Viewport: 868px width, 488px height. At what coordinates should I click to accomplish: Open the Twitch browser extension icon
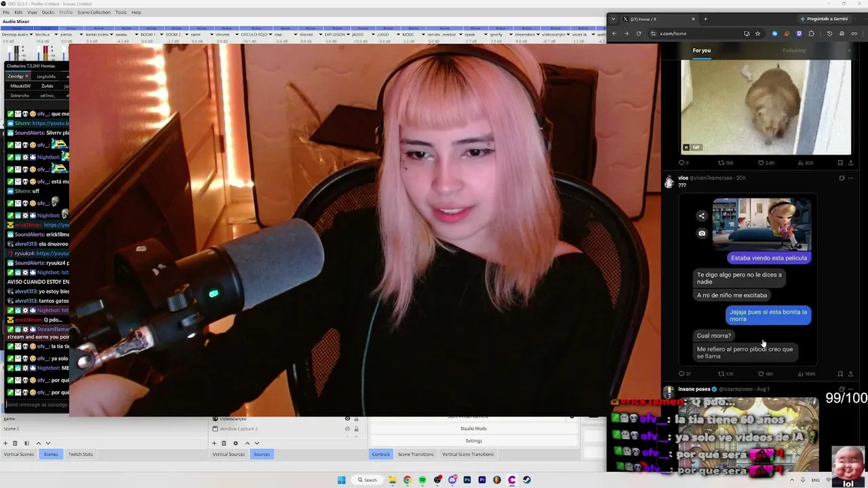(x=799, y=33)
